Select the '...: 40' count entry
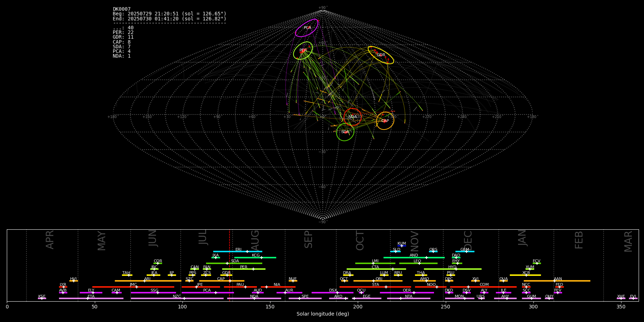The image size is (644, 322). (123, 28)
